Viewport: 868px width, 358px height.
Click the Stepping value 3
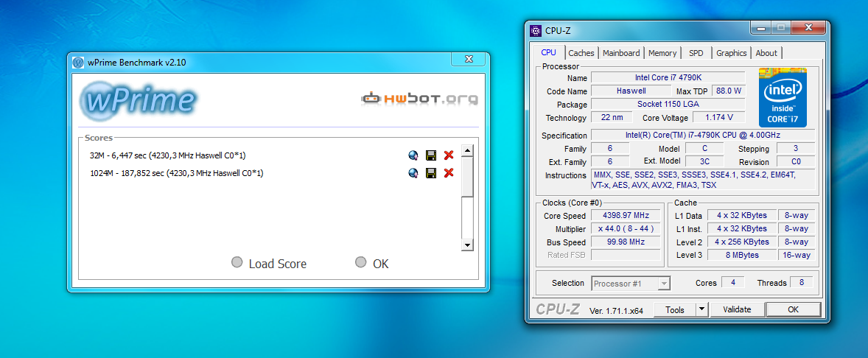pos(796,148)
